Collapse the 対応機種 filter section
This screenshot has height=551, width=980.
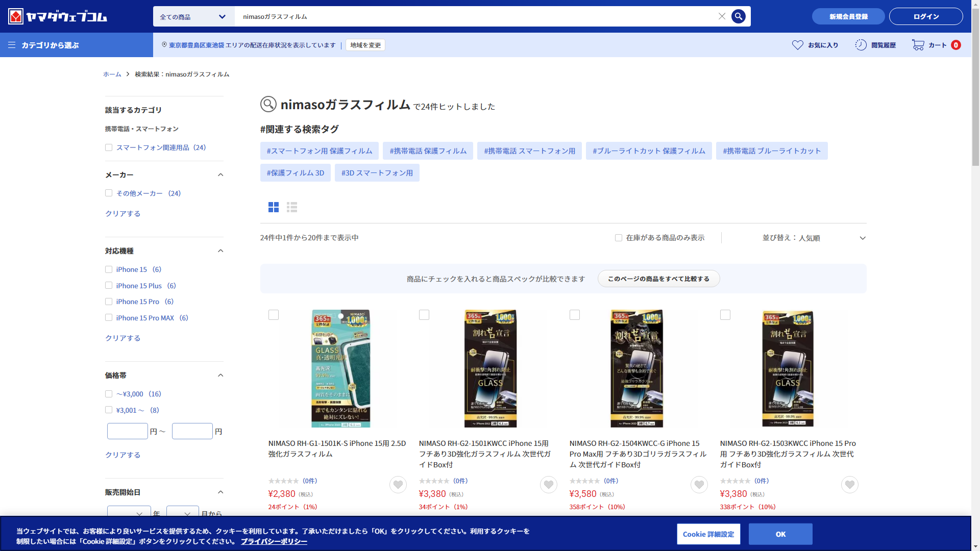(220, 251)
